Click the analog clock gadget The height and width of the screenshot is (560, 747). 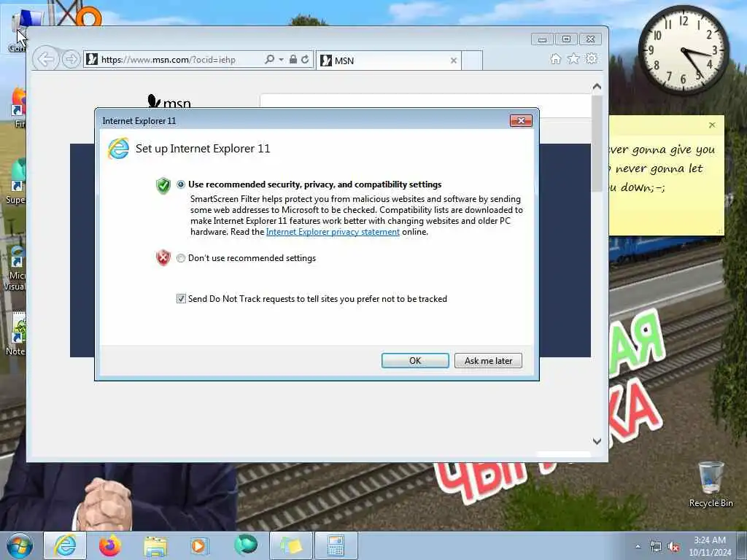[684, 50]
